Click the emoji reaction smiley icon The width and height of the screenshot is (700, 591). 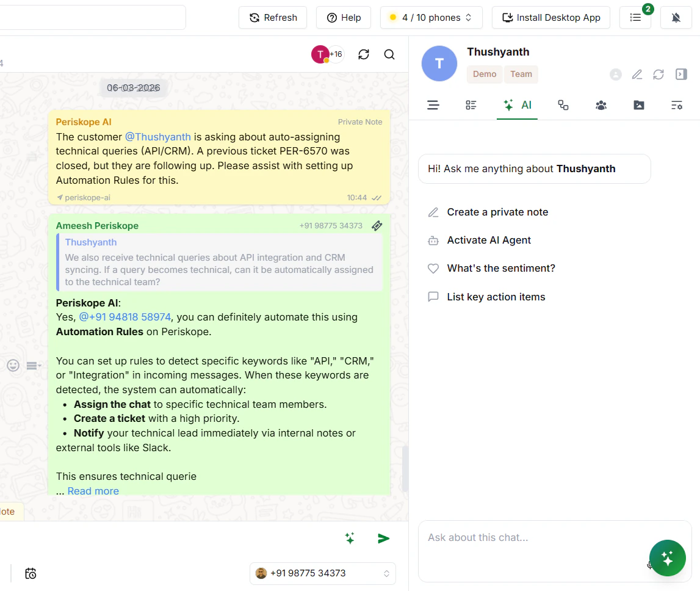point(13,366)
